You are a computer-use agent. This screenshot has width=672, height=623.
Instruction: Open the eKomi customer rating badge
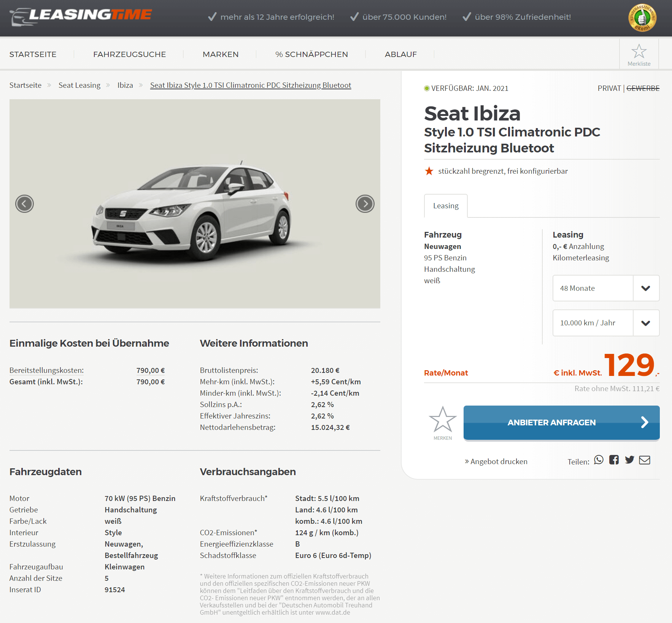642,17
